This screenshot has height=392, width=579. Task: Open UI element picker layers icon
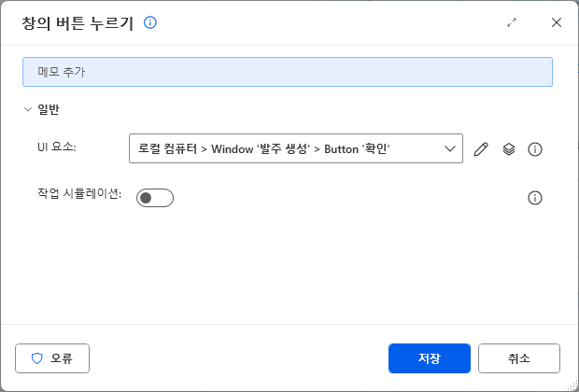pyautogui.click(x=509, y=149)
